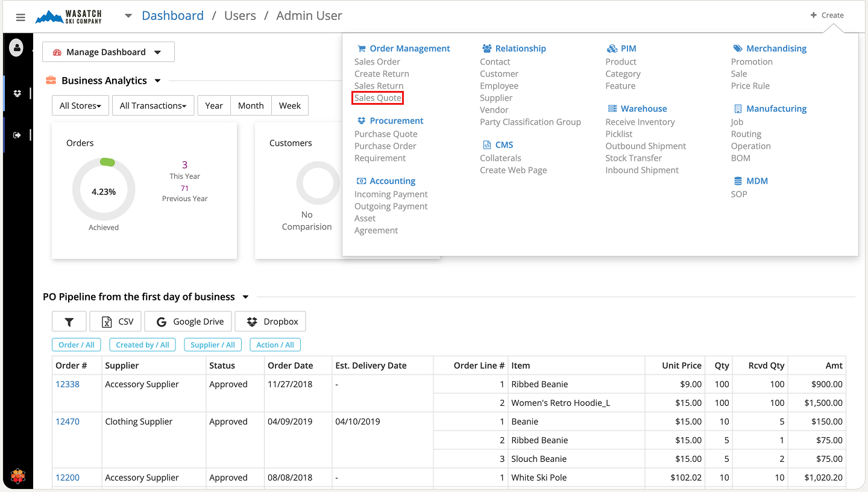Click the hamburger menu icon
This screenshot has width=868, height=492.
pyautogui.click(x=20, y=17)
